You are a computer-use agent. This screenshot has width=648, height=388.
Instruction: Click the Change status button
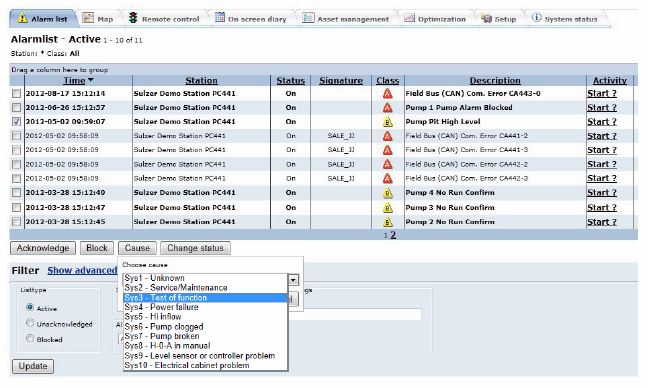(195, 248)
